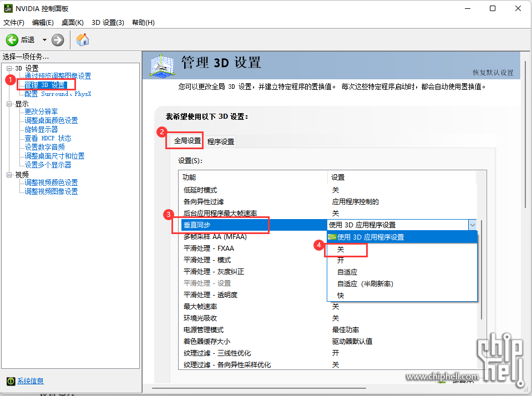
Task: Select the 环境光吸收 row
Action: [327, 318]
